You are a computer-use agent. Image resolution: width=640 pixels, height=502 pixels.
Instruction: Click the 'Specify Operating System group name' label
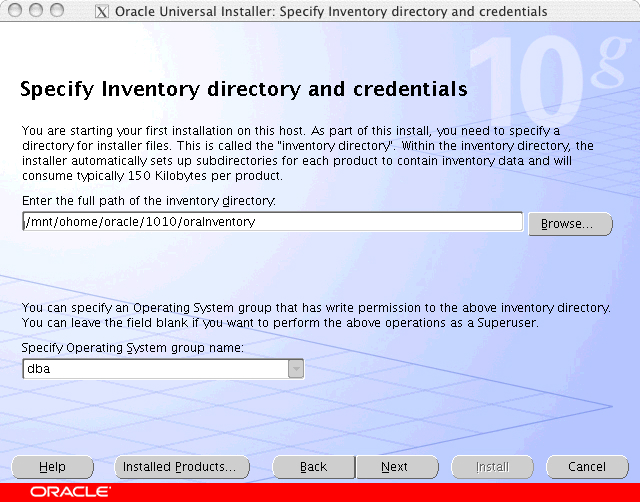coord(132,348)
